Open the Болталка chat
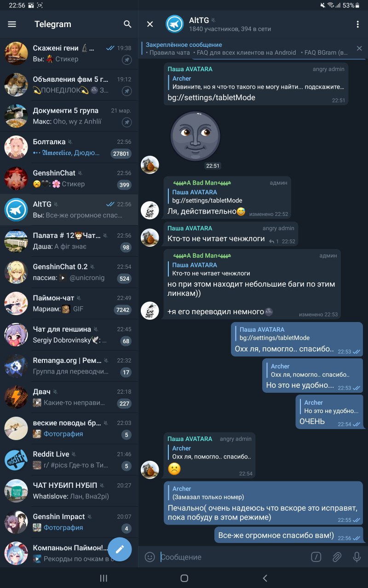This screenshot has width=368, height=588. (x=69, y=147)
